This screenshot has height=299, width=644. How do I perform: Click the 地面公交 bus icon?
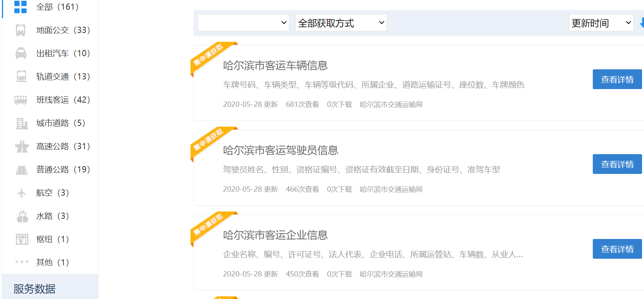tap(21, 30)
